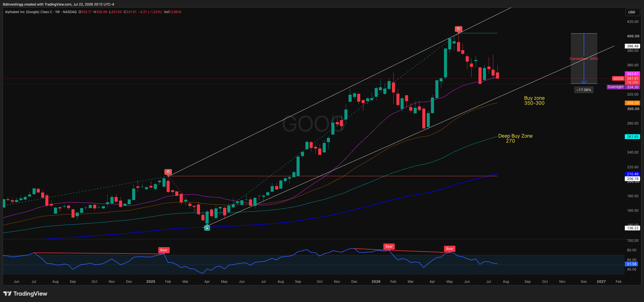
Task: Select the leftmost Bear divergence label
Action: click(164, 250)
